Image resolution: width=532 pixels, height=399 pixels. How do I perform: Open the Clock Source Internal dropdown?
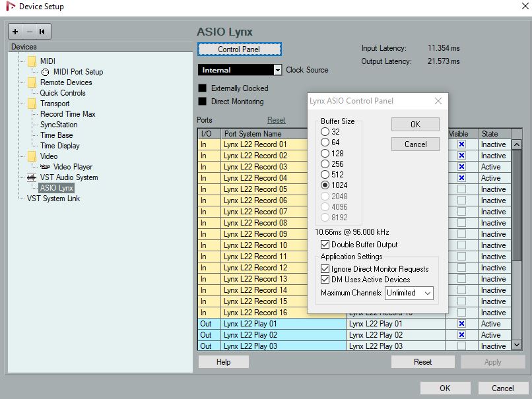coord(240,70)
